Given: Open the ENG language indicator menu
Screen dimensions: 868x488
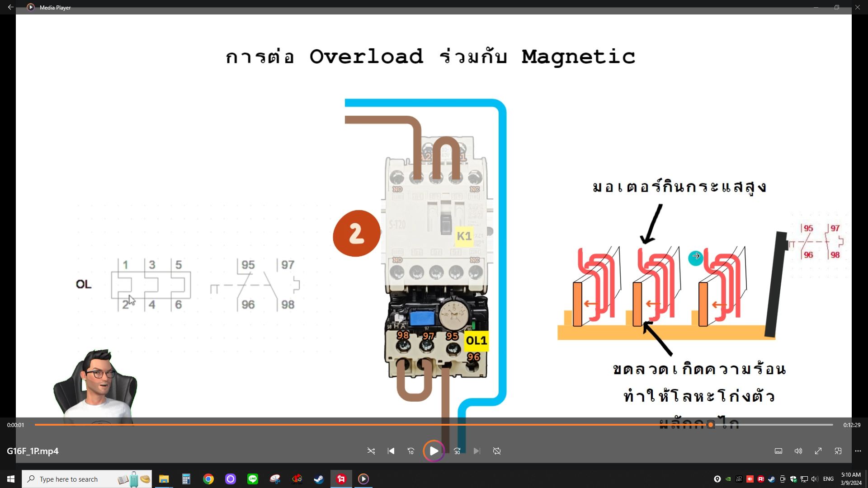Looking at the screenshot, I should coord(828,479).
